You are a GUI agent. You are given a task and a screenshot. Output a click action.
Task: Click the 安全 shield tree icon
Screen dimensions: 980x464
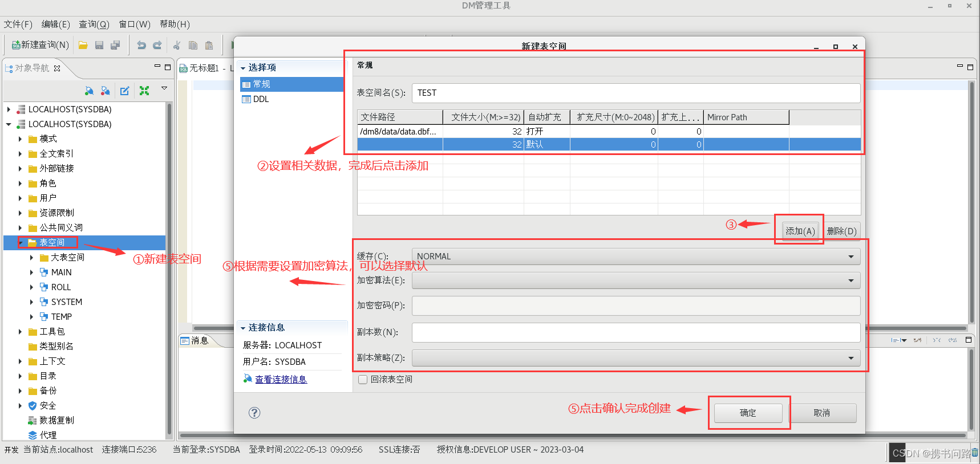[x=33, y=406]
